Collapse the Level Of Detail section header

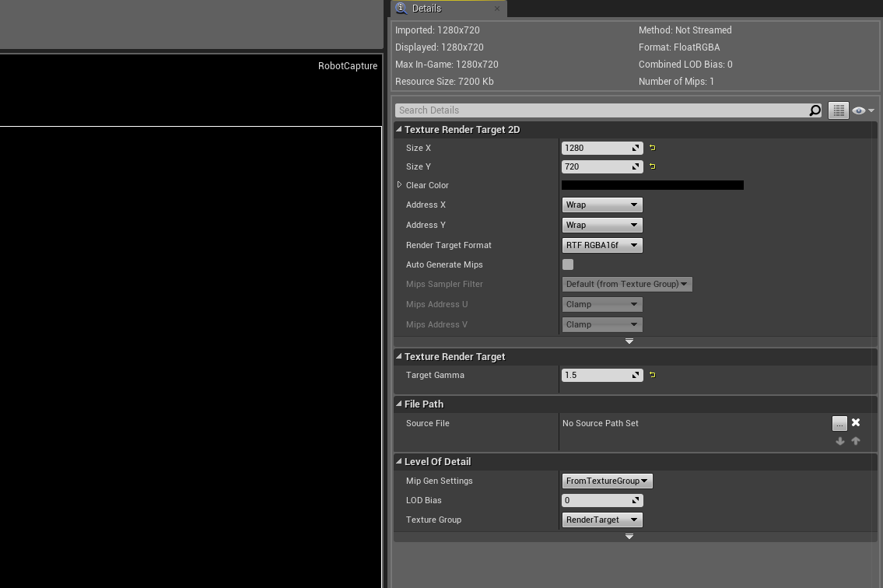(398, 461)
